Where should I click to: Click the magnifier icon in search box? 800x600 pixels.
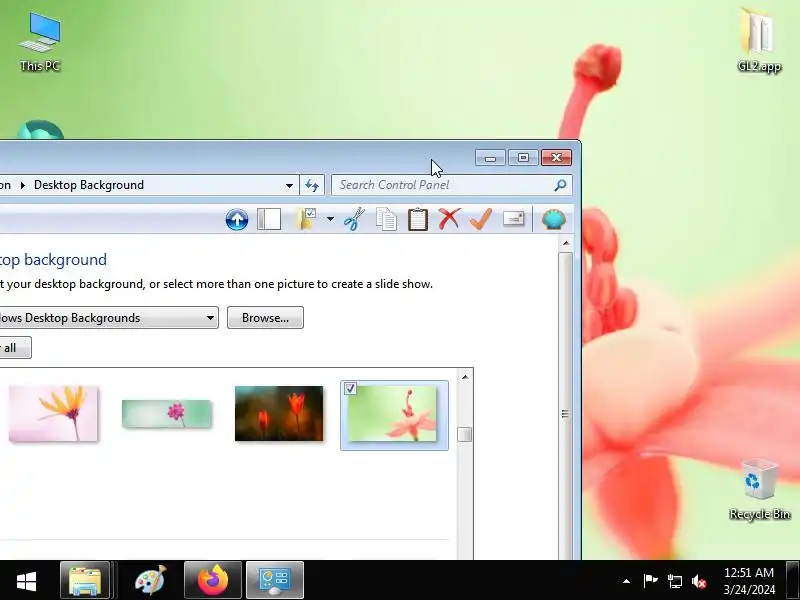[x=560, y=185]
